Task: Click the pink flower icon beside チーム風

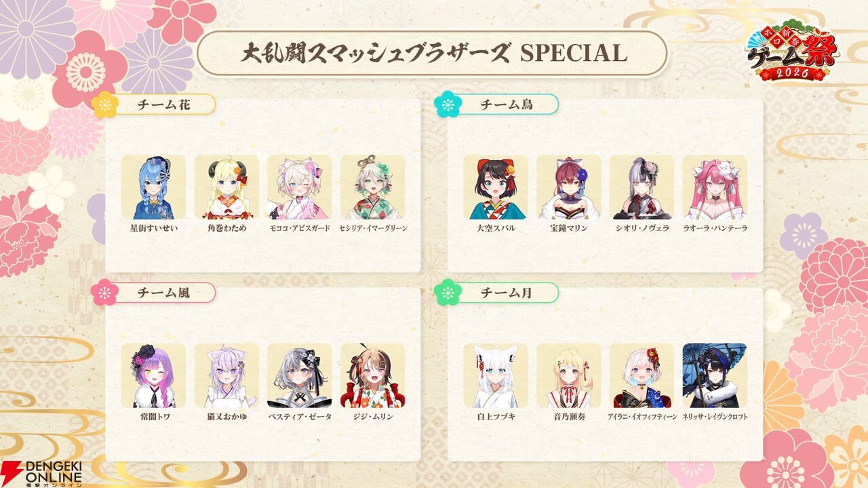Action: point(104,292)
